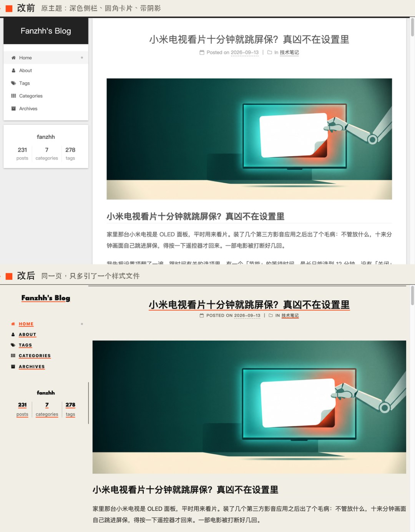Click About person icon in top sidebar
Image resolution: width=415 pixels, height=532 pixels.
[x=13, y=70]
